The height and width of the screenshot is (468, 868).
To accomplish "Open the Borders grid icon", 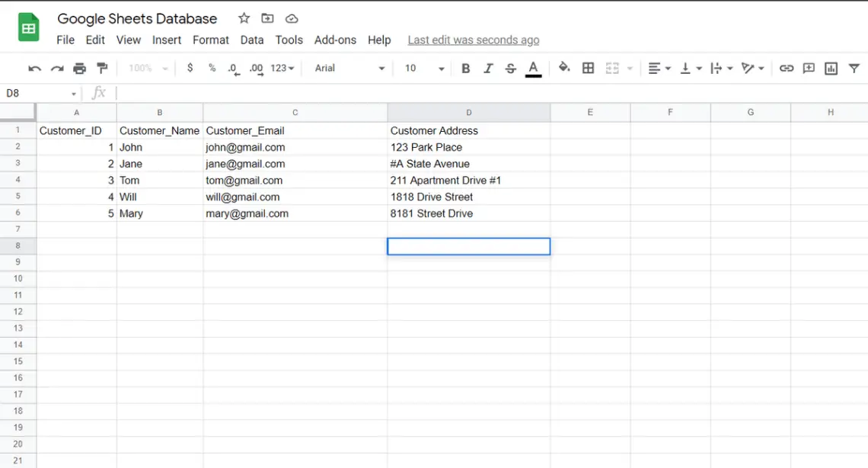I will click(x=588, y=69).
